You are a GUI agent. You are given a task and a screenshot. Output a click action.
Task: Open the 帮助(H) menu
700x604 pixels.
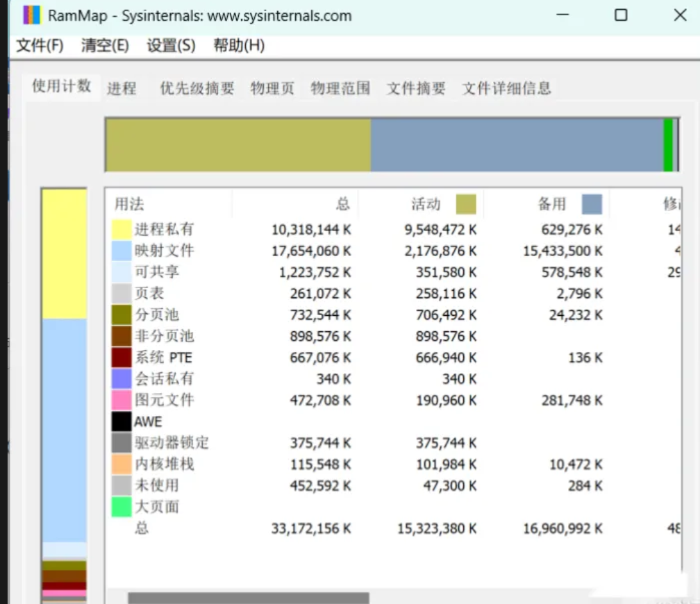(239, 45)
